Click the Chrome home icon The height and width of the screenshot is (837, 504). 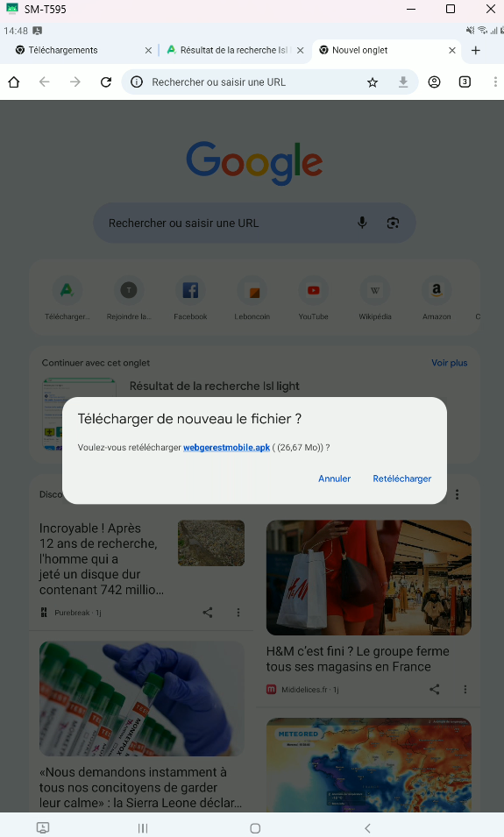click(14, 82)
